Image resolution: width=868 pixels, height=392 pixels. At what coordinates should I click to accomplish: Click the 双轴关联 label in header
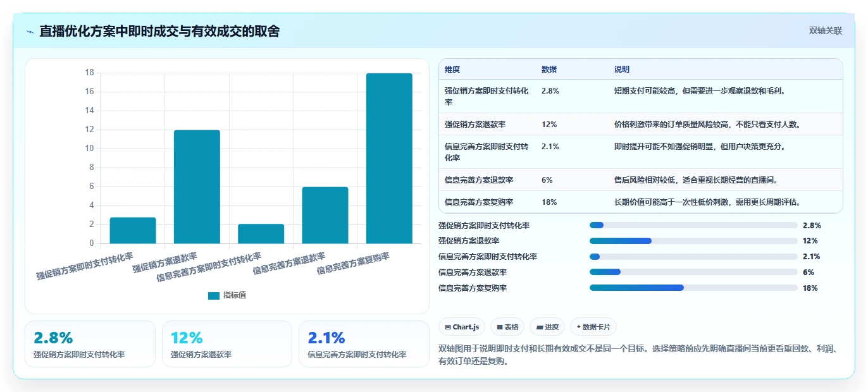tap(826, 30)
